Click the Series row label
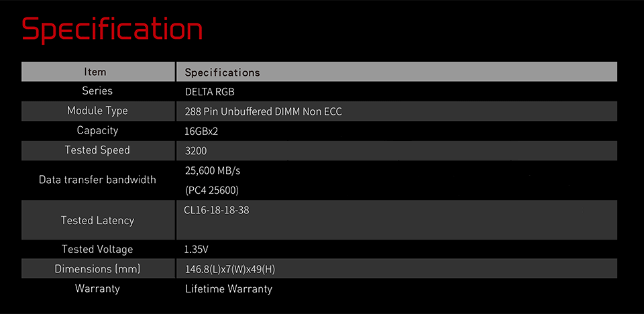The height and width of the screenshot is (314, 644). pyautogui.click(x=97, y=91)
